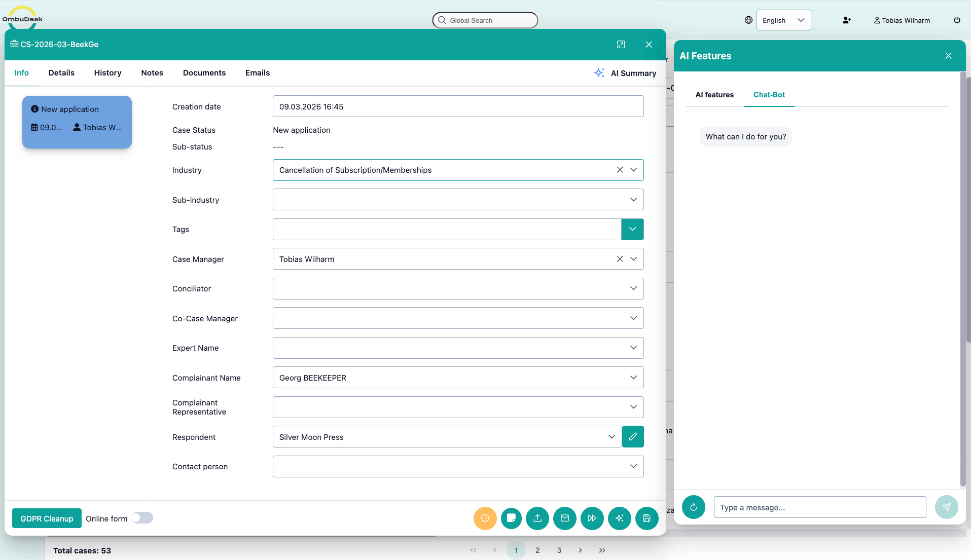Select the AI features tab
Viewport: 971px width, 560px height.
tap(714, 95)
